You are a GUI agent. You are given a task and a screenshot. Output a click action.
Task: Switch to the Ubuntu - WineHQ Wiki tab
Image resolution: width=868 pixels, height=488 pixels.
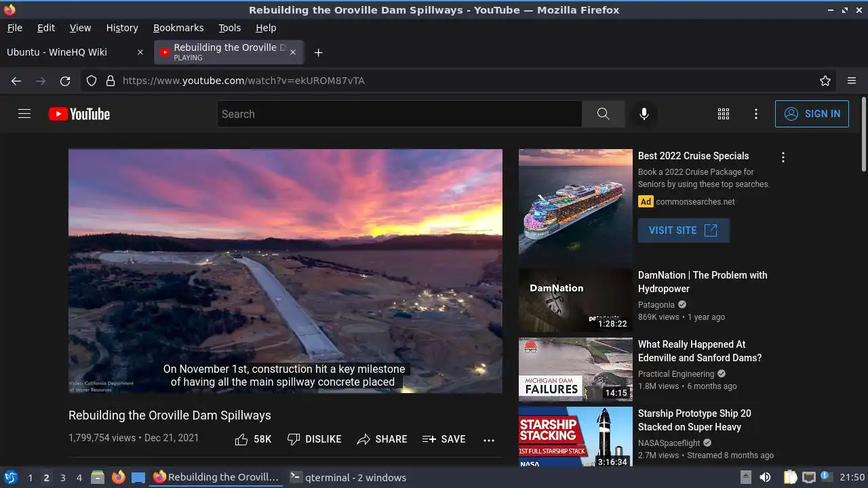(76, 52)
